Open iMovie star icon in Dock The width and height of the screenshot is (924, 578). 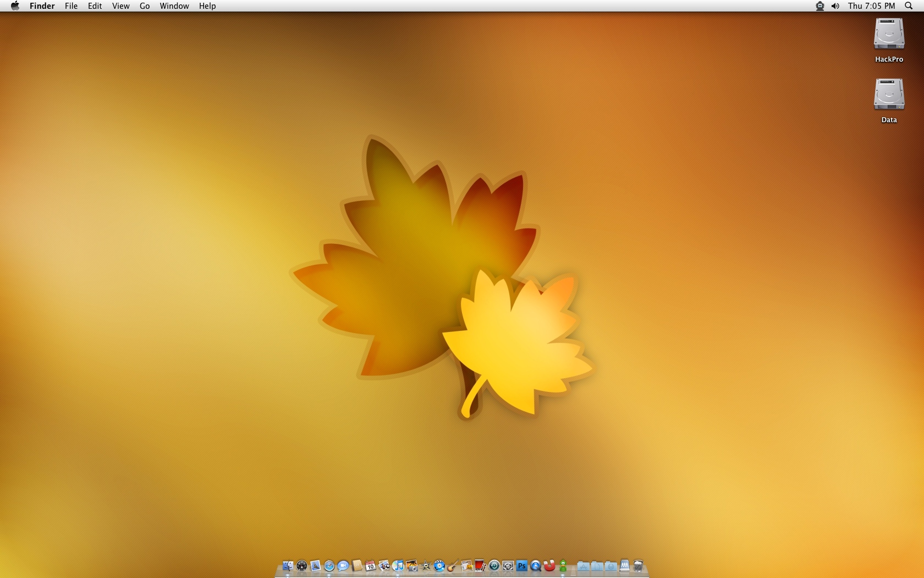[x=426, y=566]
